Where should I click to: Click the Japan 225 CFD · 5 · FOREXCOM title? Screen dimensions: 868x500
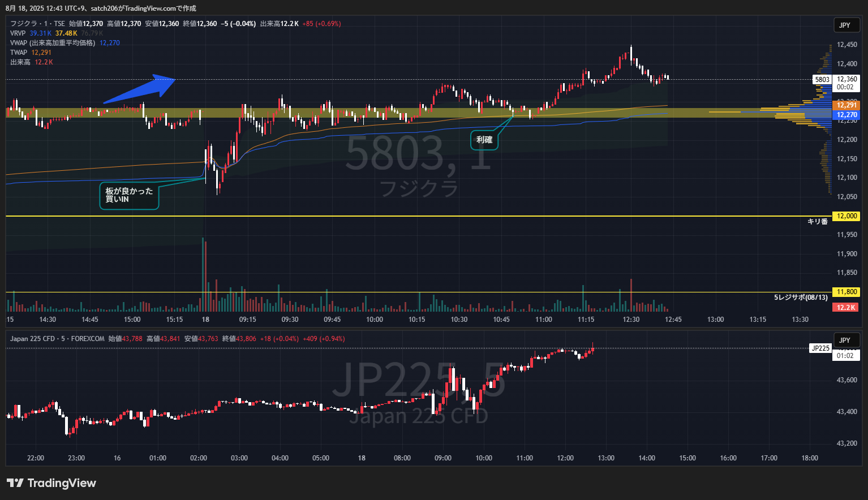coord(57,339)
